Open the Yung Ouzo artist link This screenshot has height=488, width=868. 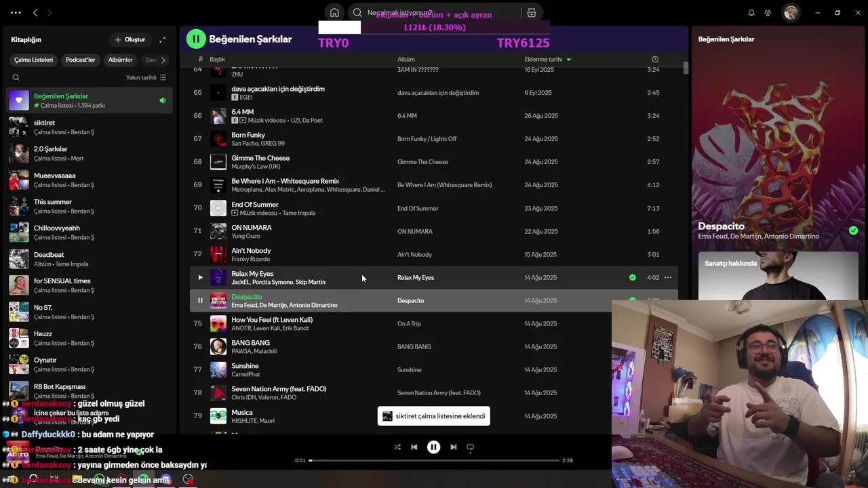point(245,236)
